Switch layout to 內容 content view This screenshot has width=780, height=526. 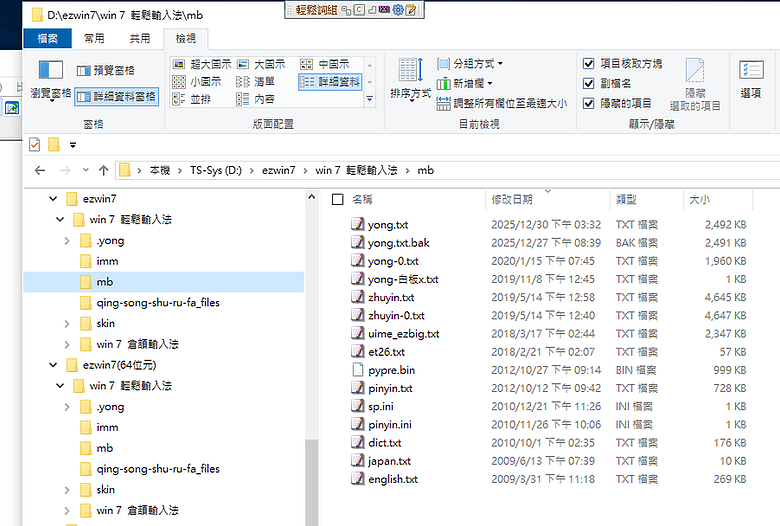click(x=256, y=99)
